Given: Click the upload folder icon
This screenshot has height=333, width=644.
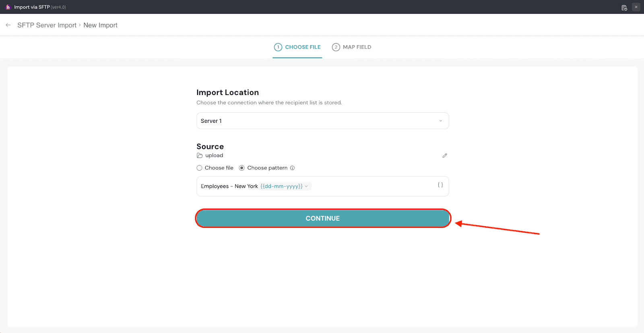Looking at the screenshot, I should point(200,155).
